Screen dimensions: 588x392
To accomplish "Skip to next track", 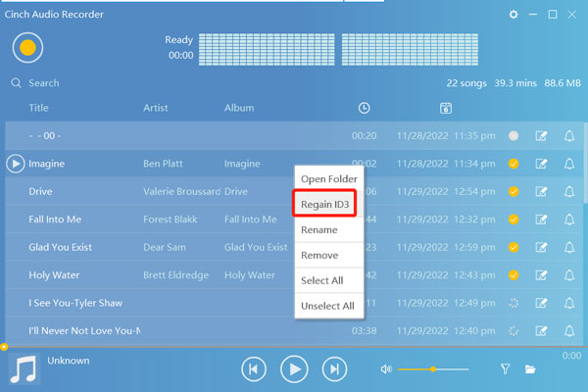I will [334, 369].
